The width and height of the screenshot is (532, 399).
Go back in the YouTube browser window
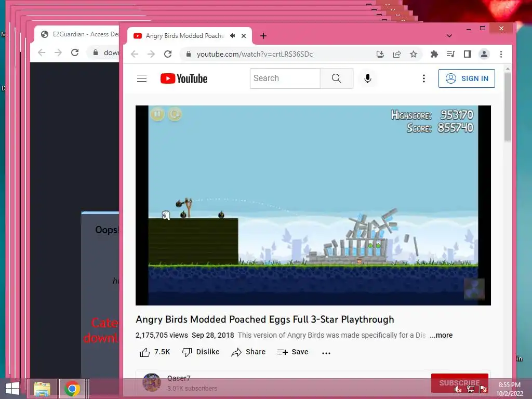(x=135, y=54)
